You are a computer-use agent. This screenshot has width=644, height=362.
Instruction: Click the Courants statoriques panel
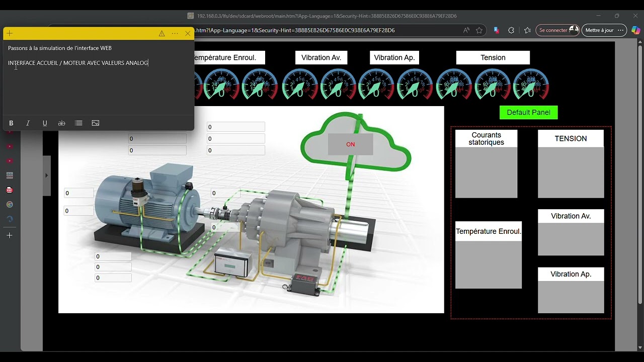click(487, 164)
